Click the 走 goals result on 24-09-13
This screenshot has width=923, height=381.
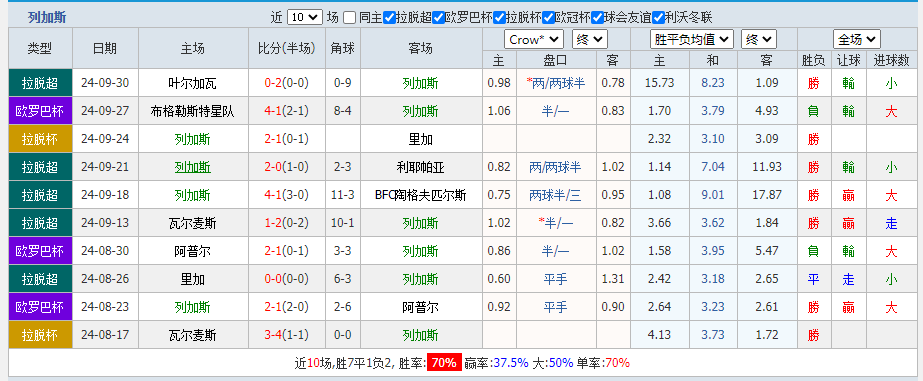click(891, 223)
